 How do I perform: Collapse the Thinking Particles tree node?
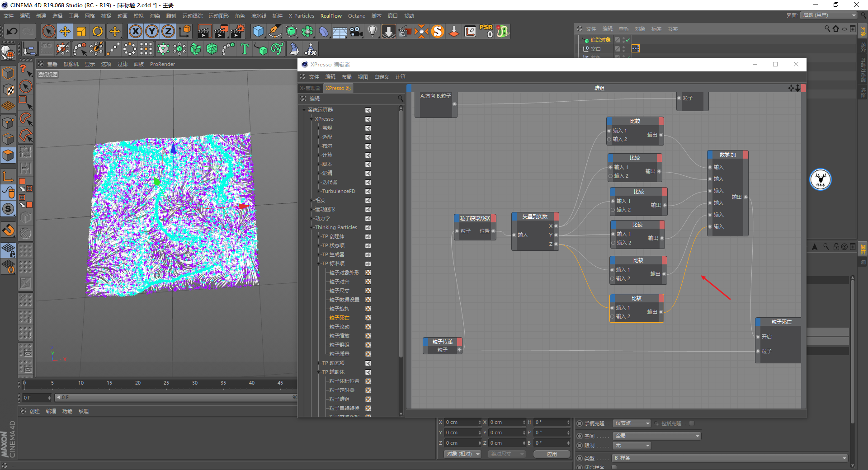pyautogui.click(x=311, y=227)
